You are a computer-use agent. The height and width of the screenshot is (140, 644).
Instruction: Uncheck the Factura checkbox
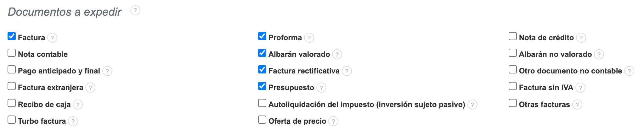[12, 36]
